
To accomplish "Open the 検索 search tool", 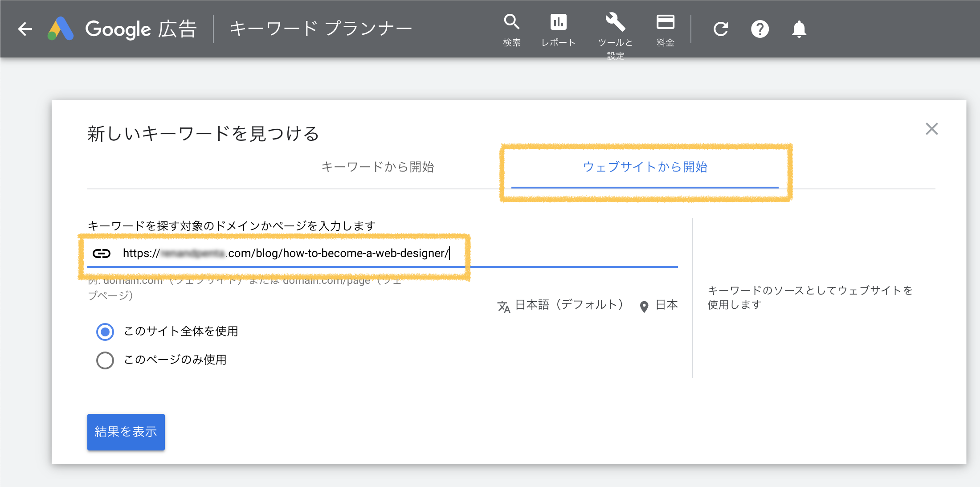I will pos(512,30).
